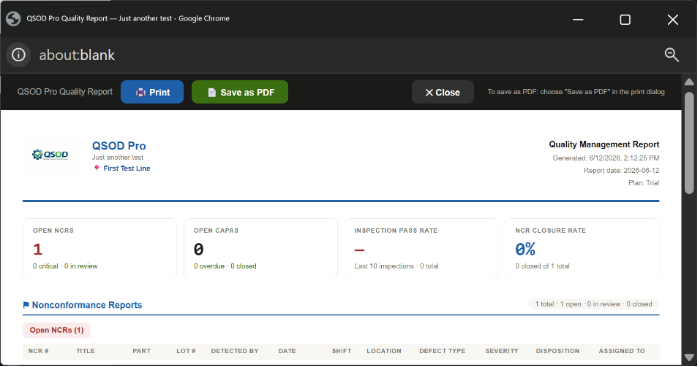Screen dimensions: 700x367
Task: Click the Save as PDF button
Action: [240, 92]
